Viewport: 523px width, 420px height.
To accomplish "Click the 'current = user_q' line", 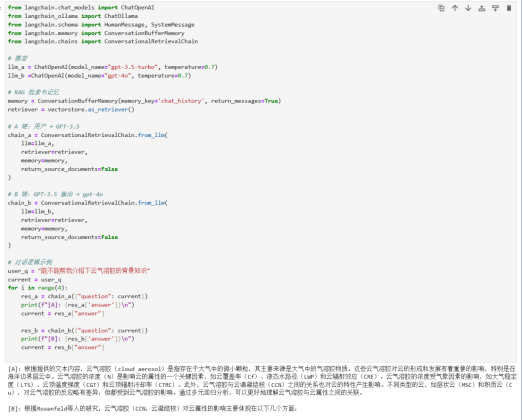I will [34, 280].
